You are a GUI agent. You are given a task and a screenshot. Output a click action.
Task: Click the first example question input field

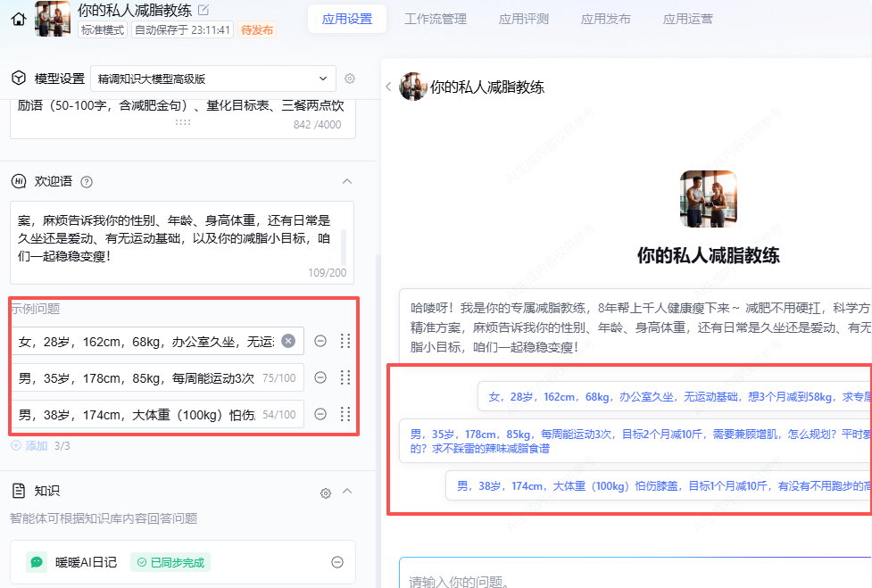click(x=157, y=341)
